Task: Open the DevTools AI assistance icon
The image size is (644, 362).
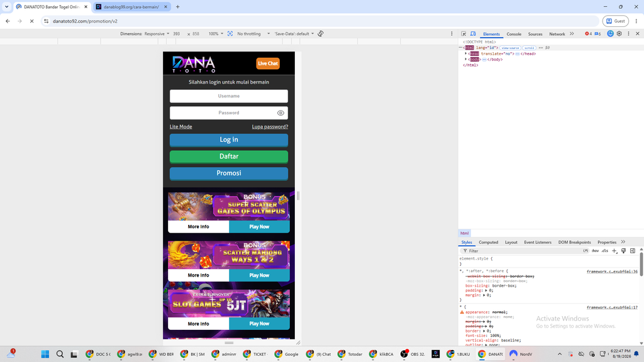Action: point(610,34)
